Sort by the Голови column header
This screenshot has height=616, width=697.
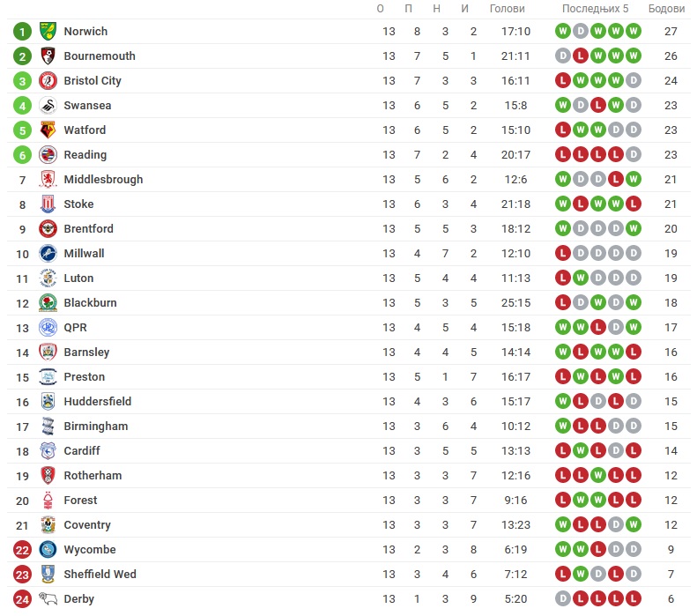click(x=508, y=9)
